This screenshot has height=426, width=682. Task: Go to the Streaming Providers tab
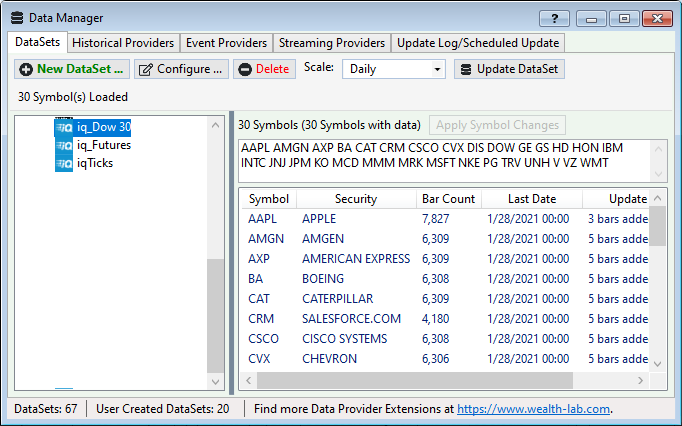click(331, 43)
